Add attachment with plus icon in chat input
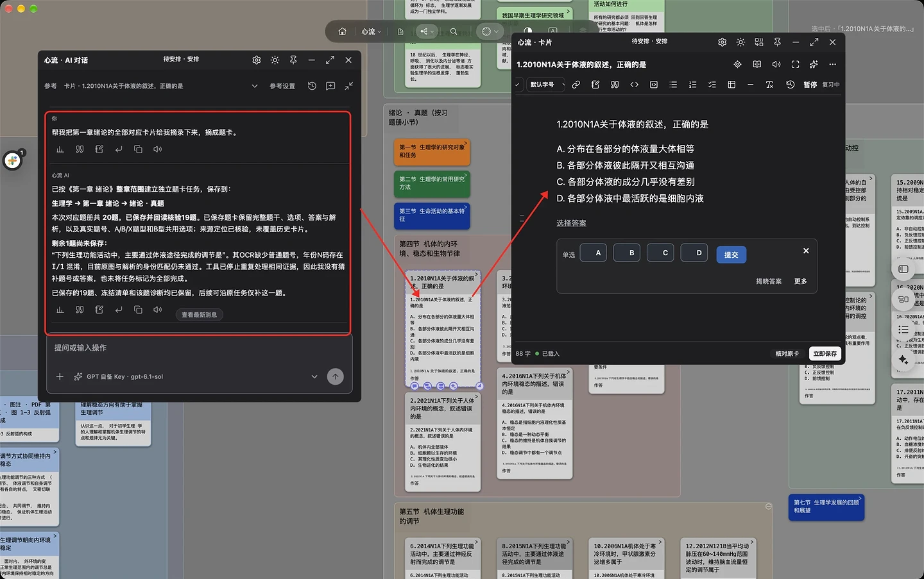This screenshot has width=924, height=579. coord(60,376)
